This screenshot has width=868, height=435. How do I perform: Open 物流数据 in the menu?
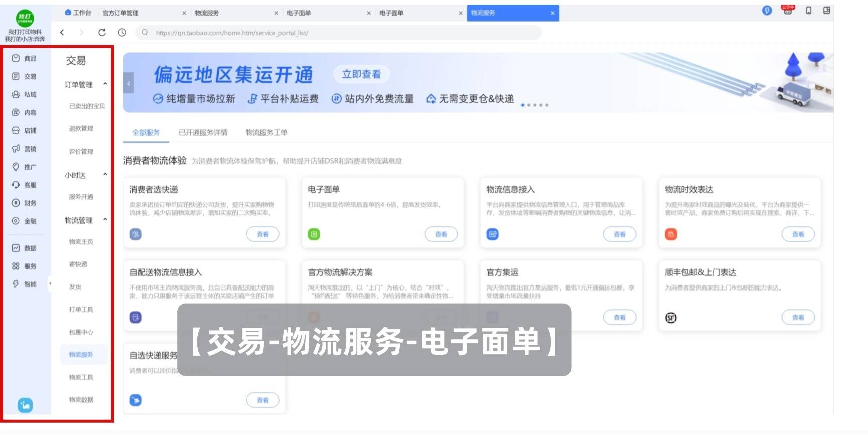coord(81,400)
